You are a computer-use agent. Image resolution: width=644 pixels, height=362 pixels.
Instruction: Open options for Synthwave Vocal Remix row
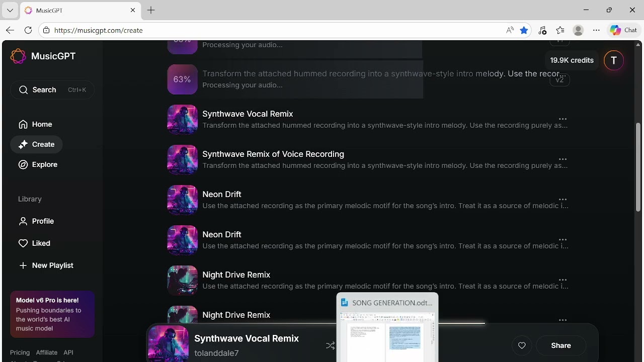[x=562, y=119]
